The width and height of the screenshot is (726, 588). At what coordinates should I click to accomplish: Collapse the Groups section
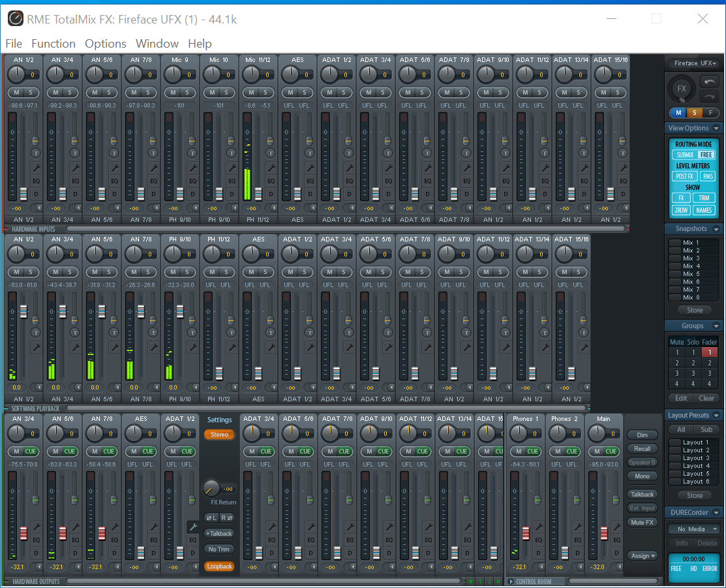pyautogui.click(x=716, y=326)
